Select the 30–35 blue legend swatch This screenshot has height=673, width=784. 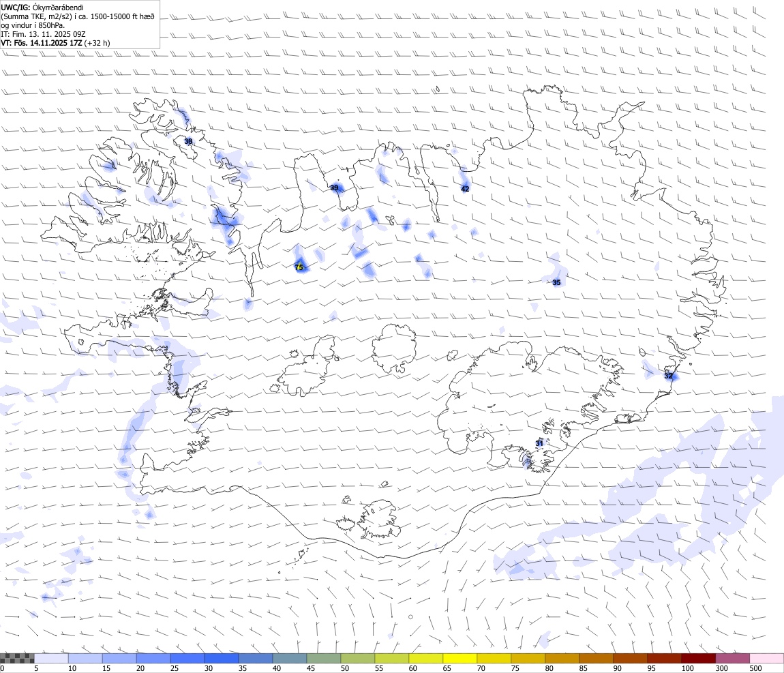(x=222, y=658)
